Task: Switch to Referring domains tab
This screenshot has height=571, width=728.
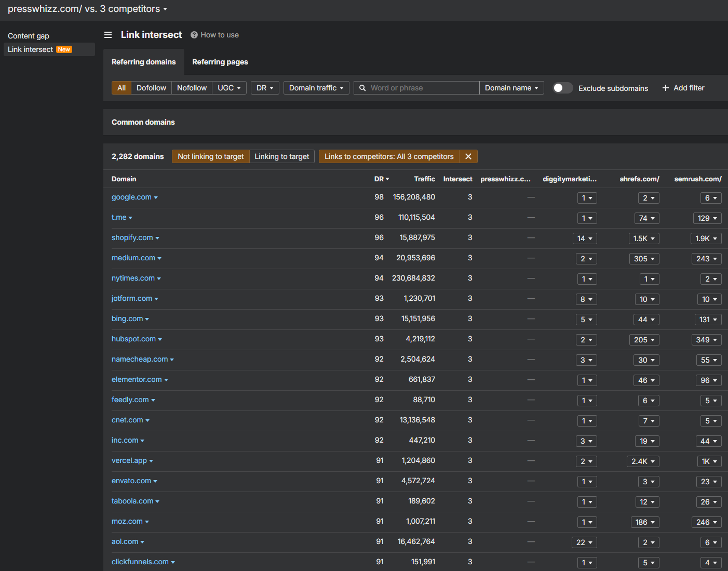Action: pos(144,62)
